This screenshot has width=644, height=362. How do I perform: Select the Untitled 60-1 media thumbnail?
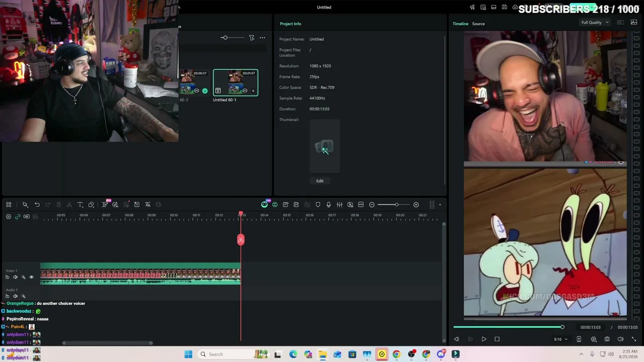235,82
